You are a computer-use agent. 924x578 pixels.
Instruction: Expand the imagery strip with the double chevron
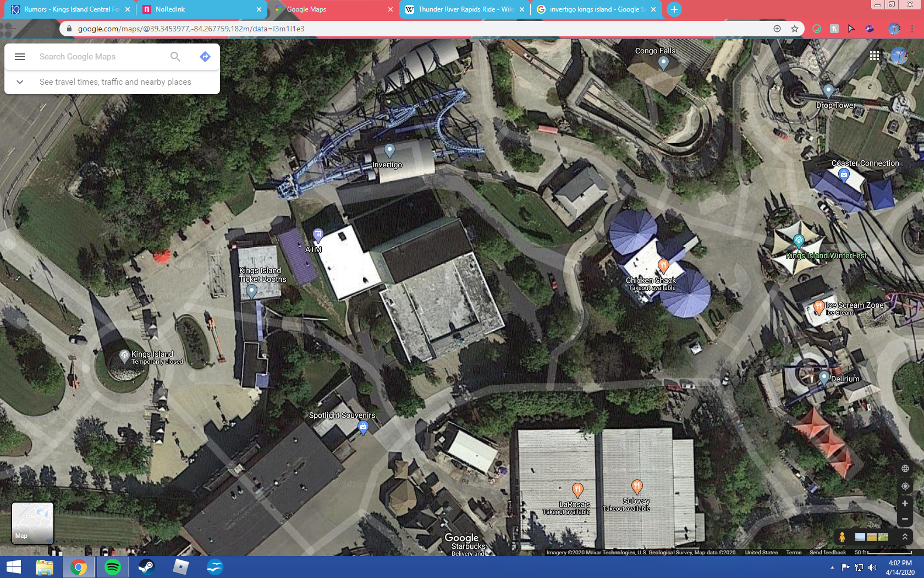tap(905, 537)
